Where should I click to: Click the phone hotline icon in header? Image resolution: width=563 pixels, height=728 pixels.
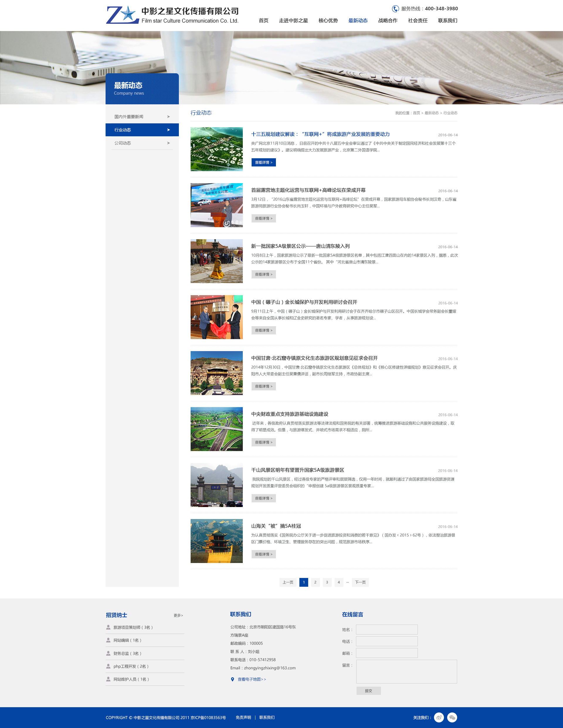[395, 9]
